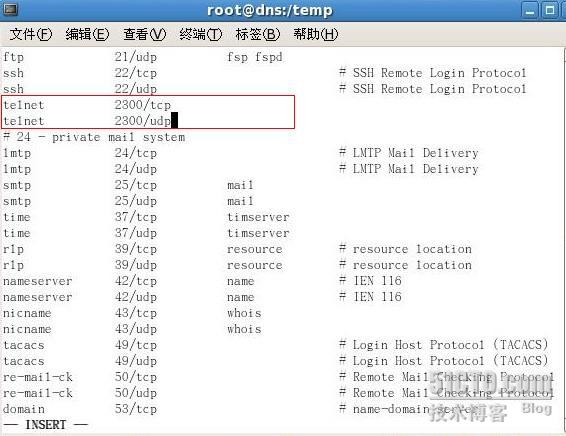The width and height of the screenshot is (566, 436).
Task: Click nameserver entry on the 42/tcp line
Action: [x=38, y=281]
